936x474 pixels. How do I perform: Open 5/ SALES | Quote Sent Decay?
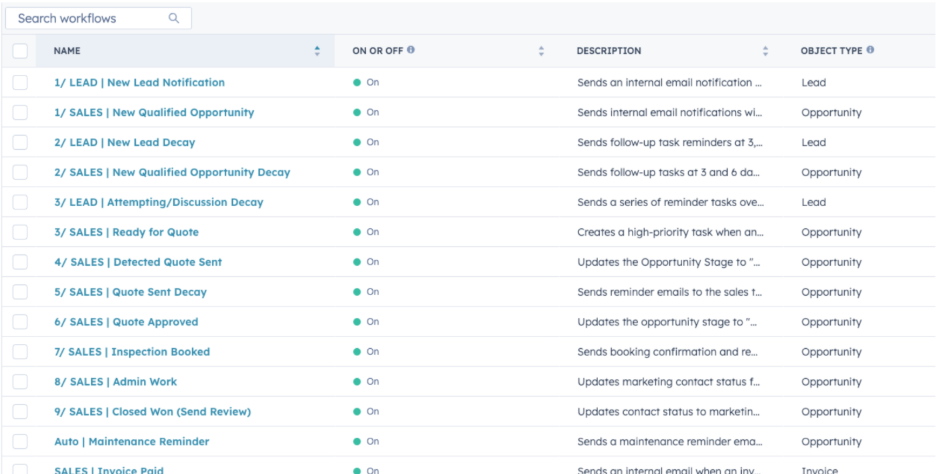131,292
